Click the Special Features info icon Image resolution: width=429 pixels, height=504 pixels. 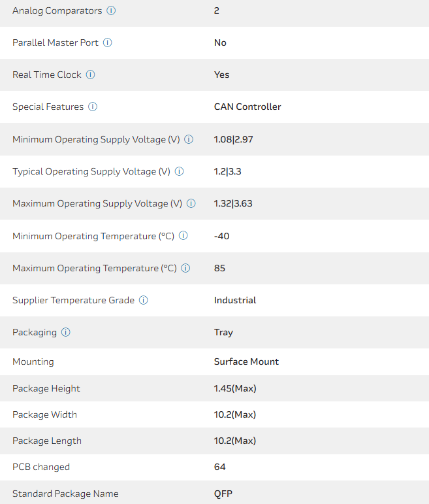[93, 107]
